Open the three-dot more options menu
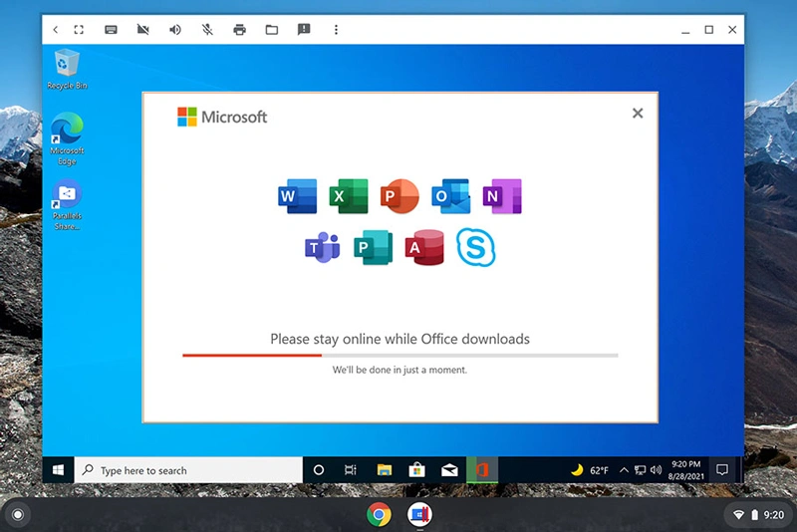Screen dimensions: 797x532 pos(336,30)
